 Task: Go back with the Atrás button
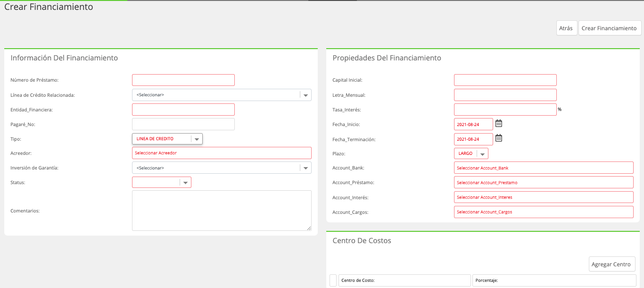(x=566, y=28)
